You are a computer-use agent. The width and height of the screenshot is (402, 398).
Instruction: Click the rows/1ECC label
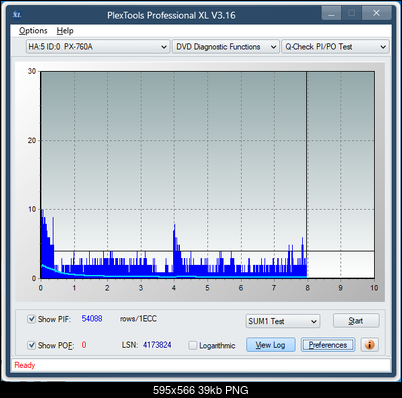coord(138,319)
